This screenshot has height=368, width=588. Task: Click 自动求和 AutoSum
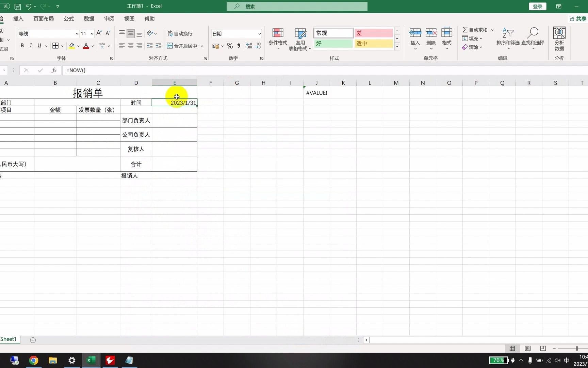(x=475, y=30)
